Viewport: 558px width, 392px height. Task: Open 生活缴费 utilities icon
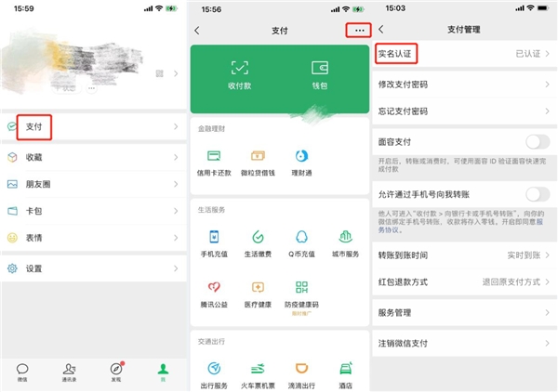coord(258,237)
